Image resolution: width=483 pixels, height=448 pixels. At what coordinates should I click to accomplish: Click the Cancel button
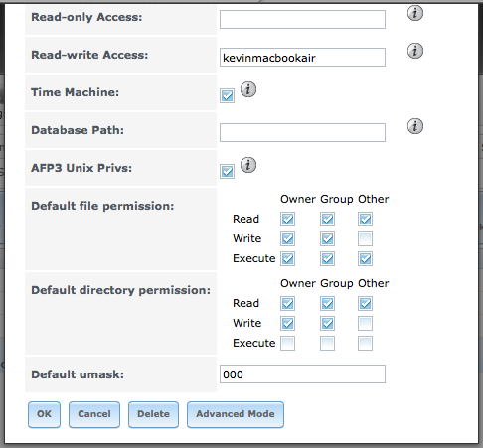pos(94,414)
